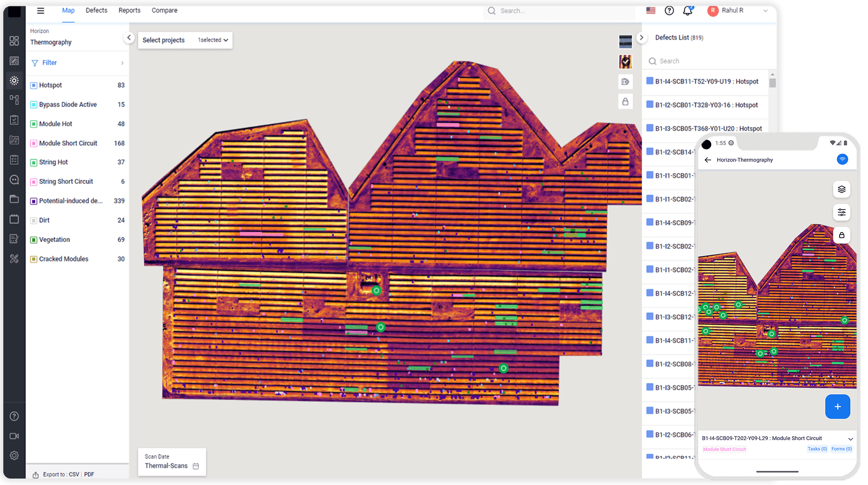Switch to the Defects tab

96,10
